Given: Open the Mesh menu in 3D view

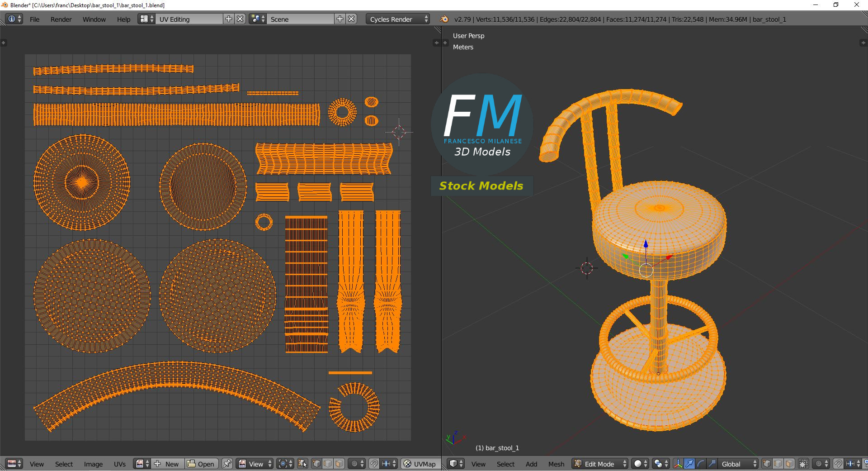Looking at the screenshot, I should click(x=556, y=464).
